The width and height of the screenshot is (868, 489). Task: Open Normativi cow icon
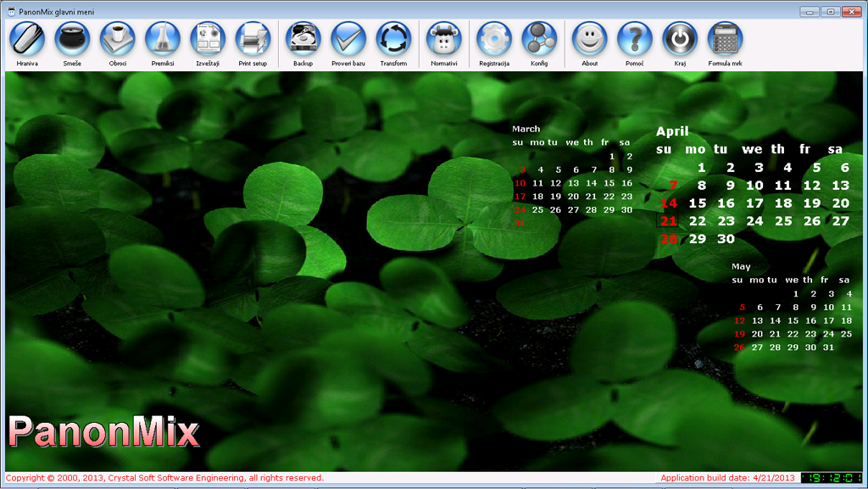444,39
